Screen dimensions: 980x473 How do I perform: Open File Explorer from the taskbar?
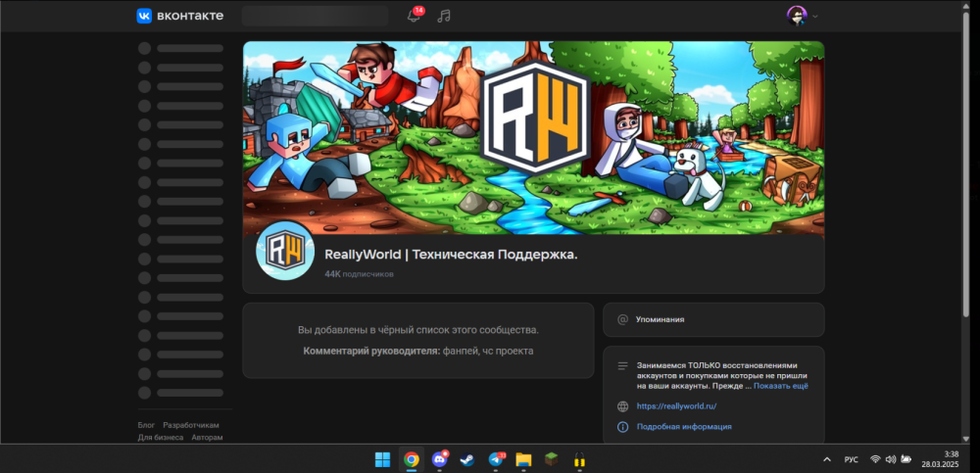click(x=523, y=460)
